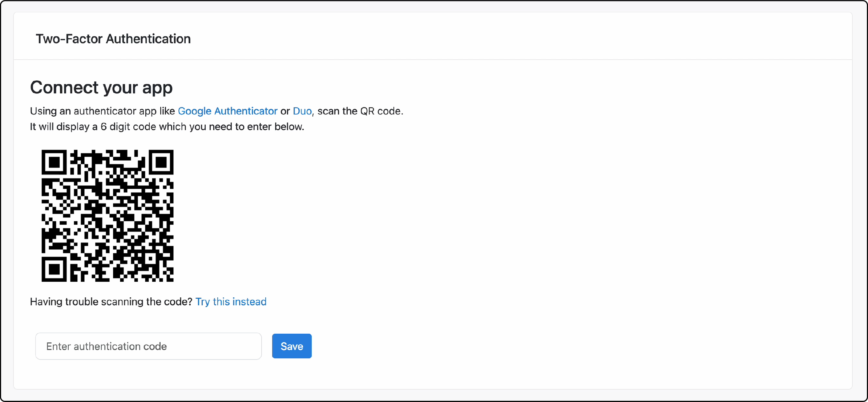Click the Save button
The height and width of the screenshot is (402, 868).
coord(292,346)
